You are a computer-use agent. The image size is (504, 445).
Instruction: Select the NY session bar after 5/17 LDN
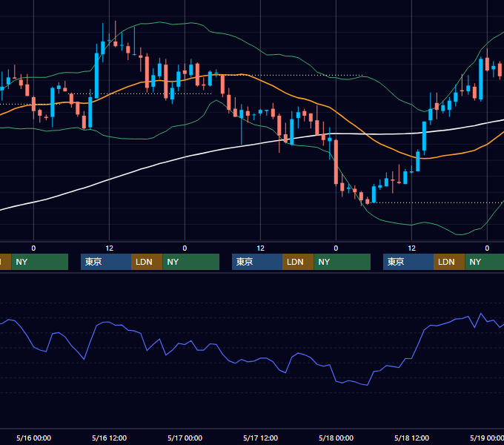(x=342, y=262)
